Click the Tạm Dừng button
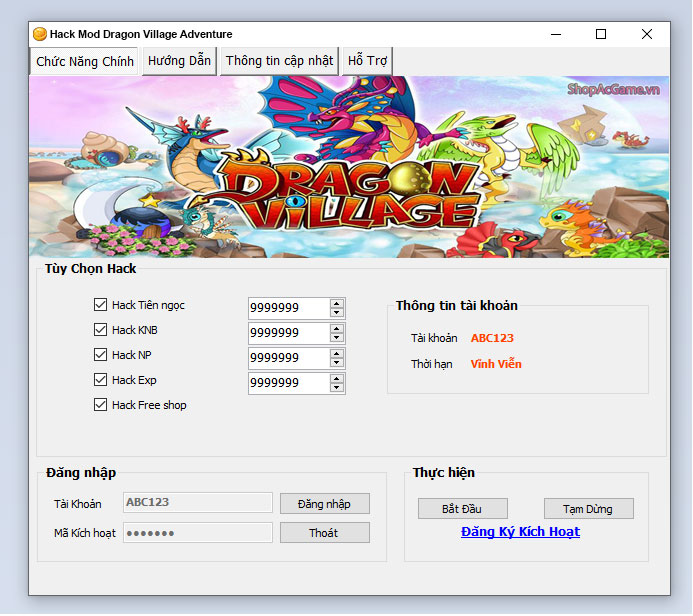693x616 pixels. [x=589, y=509]
